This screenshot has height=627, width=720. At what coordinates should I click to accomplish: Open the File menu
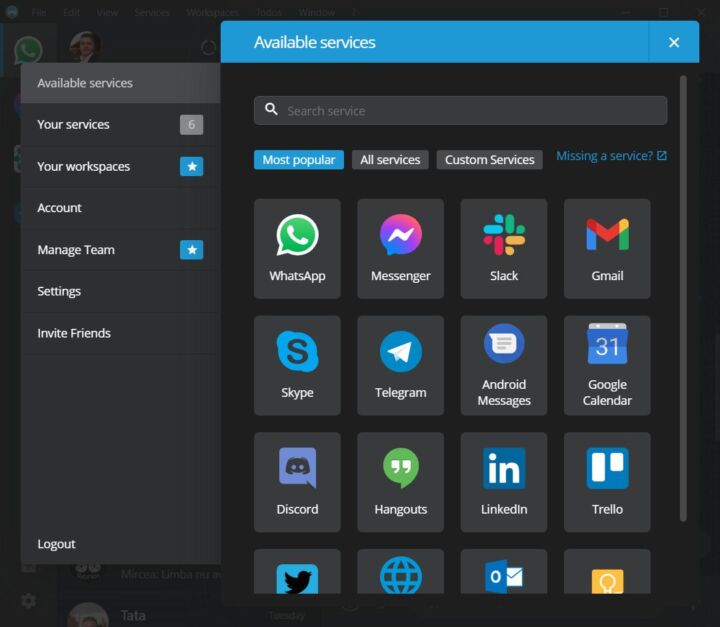pyautogui.click(x=39, y=12)
